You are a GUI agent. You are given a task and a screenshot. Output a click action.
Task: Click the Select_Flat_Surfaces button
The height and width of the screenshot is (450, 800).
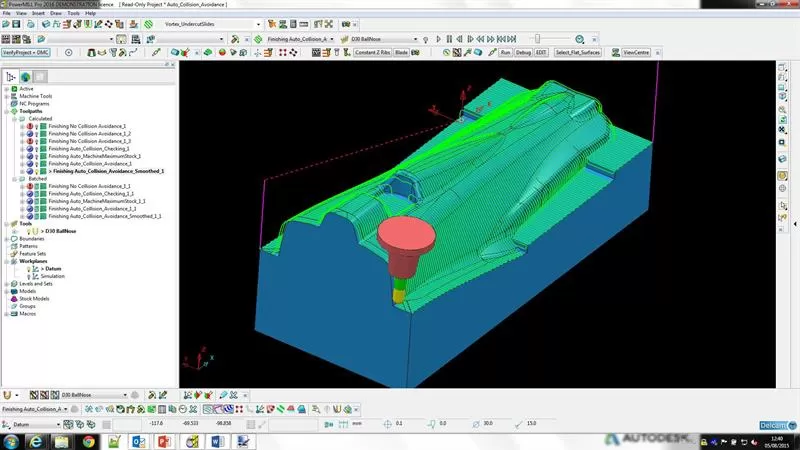tap(578, 53)
